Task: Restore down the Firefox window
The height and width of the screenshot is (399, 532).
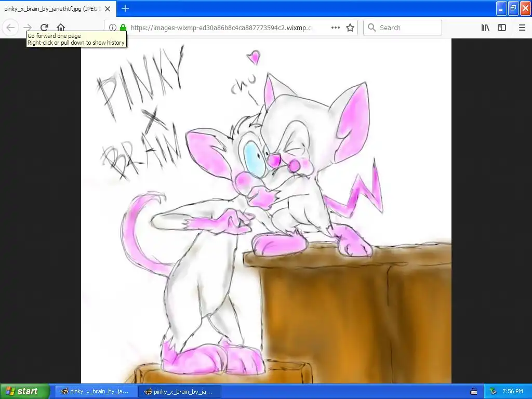Action: tap(513, 8)
